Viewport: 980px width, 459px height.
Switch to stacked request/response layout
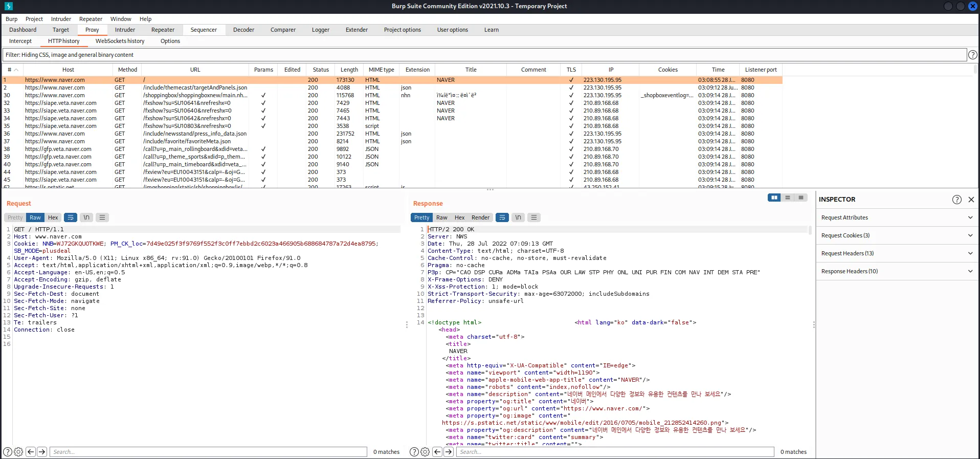click(x=788, y=198)
